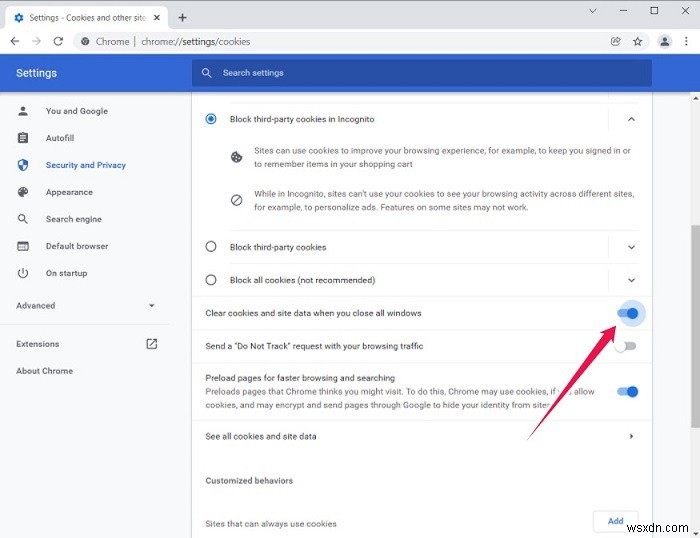The width and height of the screenshot is (700, 538).
Task: Open the Extensions link in sidebar
Action: [x=38, y=344]
